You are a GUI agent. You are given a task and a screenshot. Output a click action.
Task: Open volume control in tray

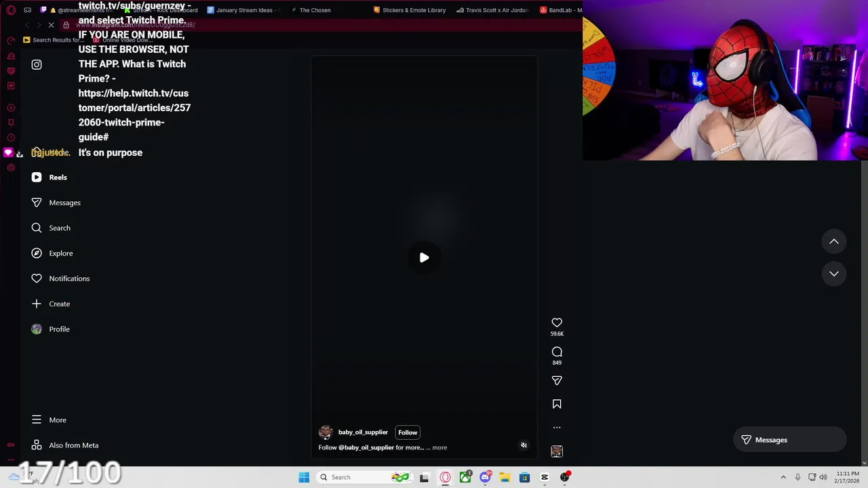tap(823, 477)
